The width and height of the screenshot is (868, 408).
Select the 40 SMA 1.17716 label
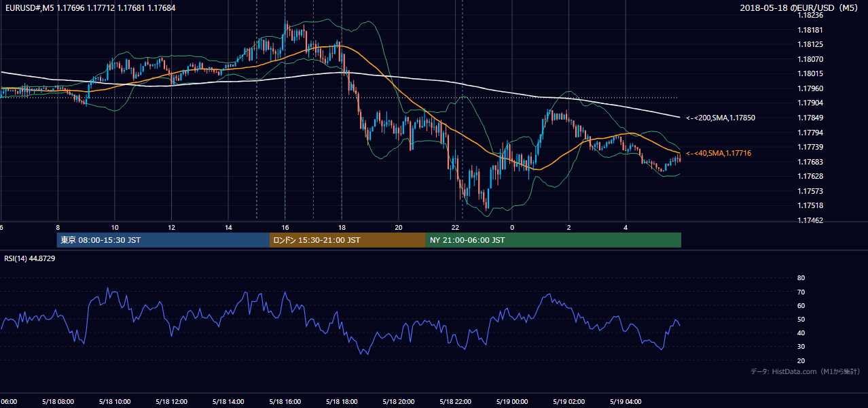click(x=719, y=154)
